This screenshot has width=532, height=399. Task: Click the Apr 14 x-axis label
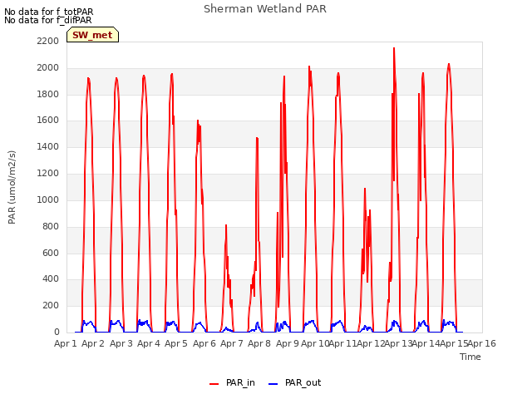tap(426, 343)
